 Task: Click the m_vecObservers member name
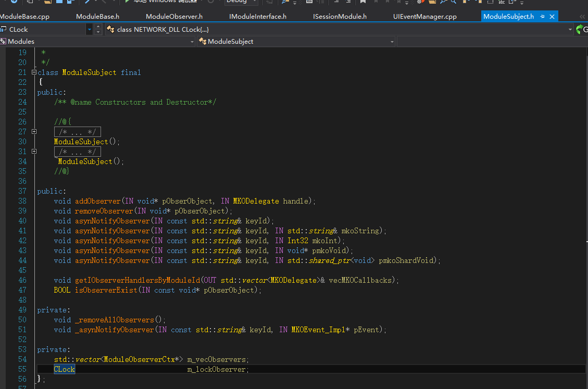tap(216, 359)
